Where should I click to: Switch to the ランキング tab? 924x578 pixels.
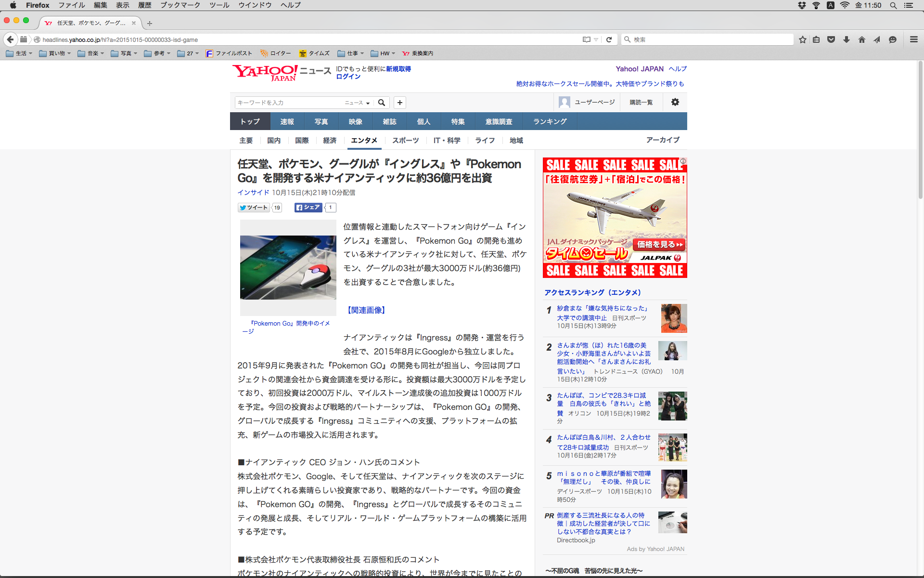(x=550, y=121)
